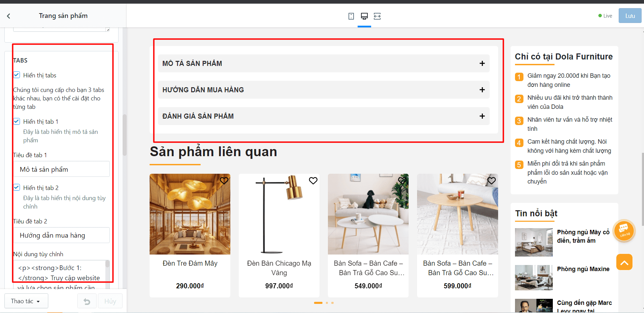Open the 549.000đ sofa table product image

point(368,214)
